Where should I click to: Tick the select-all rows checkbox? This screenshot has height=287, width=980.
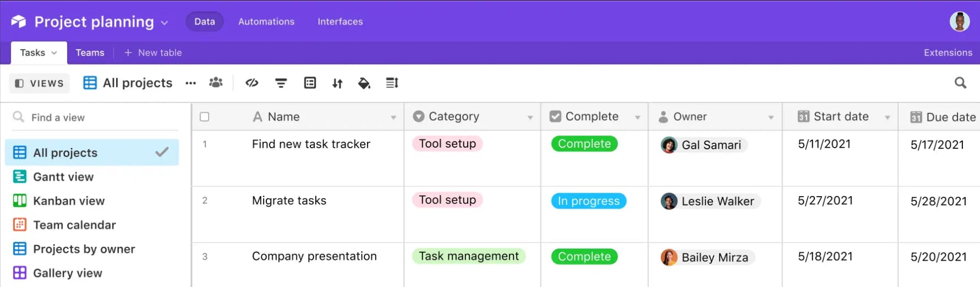[205, 117]
